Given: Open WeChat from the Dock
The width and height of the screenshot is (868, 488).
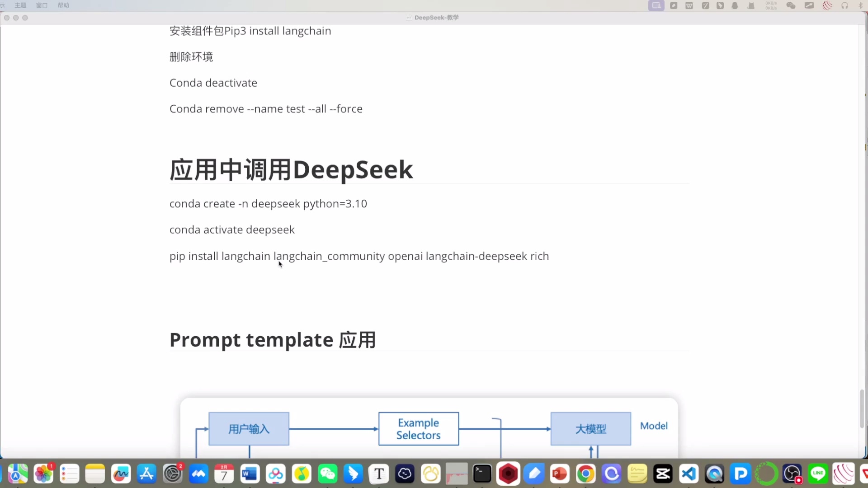Looking at the screenshot, I should (x=328, y=474).
